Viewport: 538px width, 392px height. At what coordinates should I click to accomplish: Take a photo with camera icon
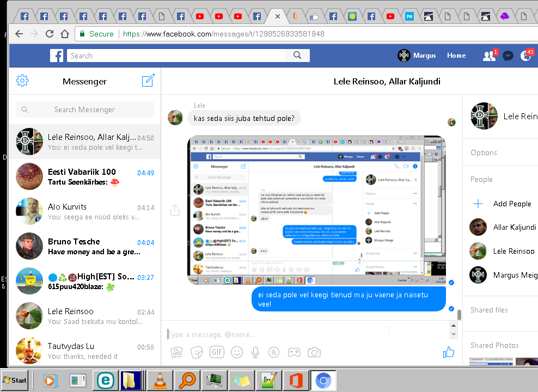[314, 352]
